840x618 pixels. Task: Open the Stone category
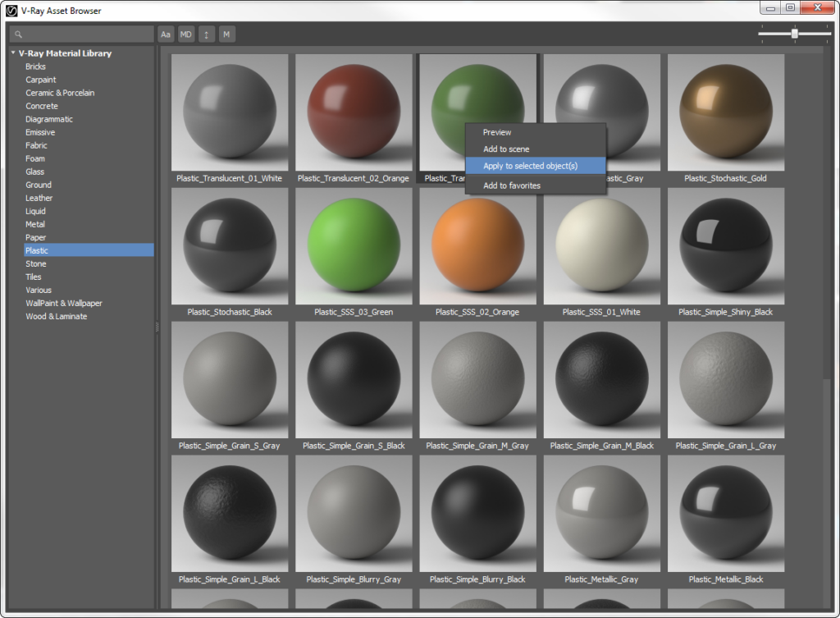click(x=36, y=263)
